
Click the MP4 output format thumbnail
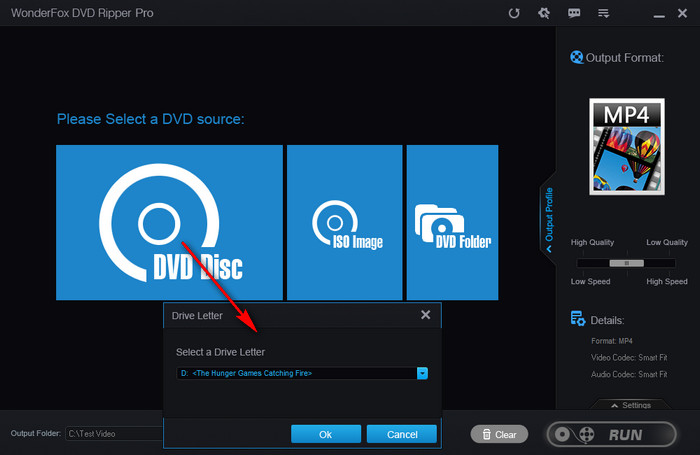(627, 146)
